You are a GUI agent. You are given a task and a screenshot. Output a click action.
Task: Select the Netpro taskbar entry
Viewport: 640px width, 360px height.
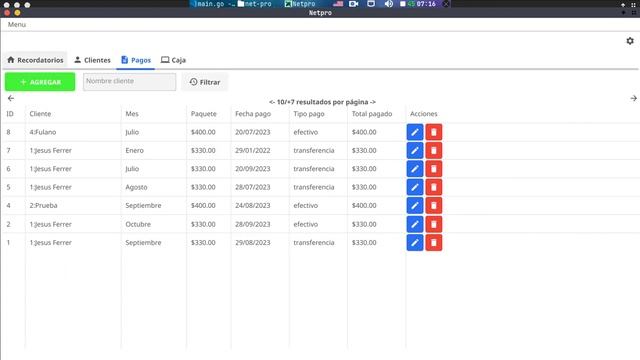coord(300,4)
